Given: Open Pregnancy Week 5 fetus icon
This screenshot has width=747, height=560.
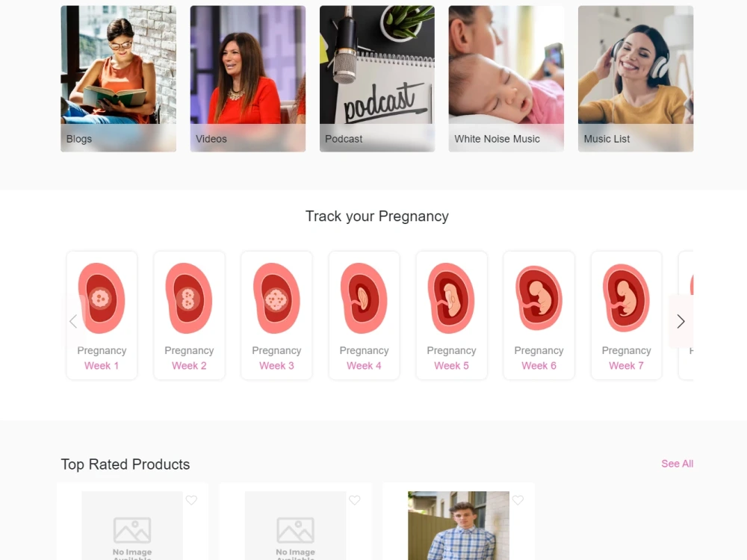Looking at the screenshot, I should click(451, 298).
